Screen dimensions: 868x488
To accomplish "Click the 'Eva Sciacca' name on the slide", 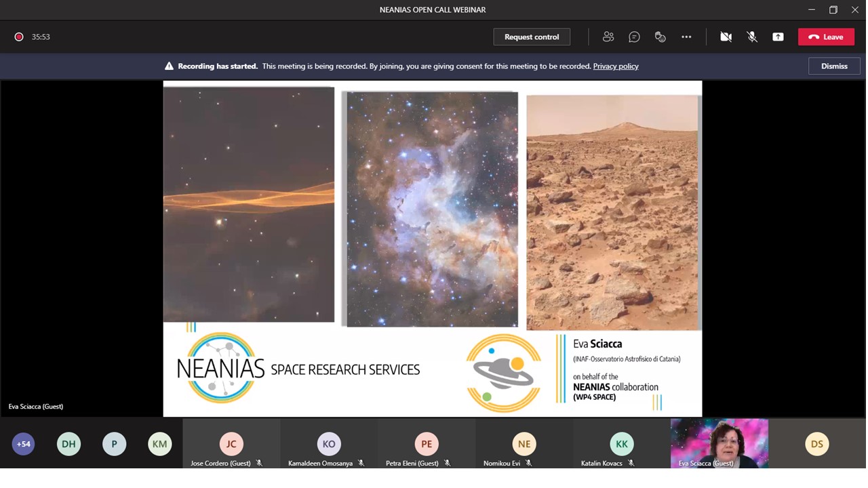I will [597, 344].
